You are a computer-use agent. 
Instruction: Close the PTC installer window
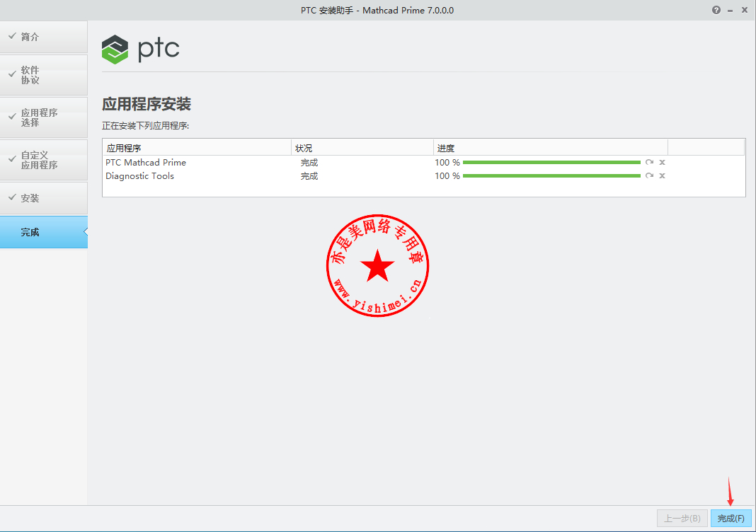[745, 10]
